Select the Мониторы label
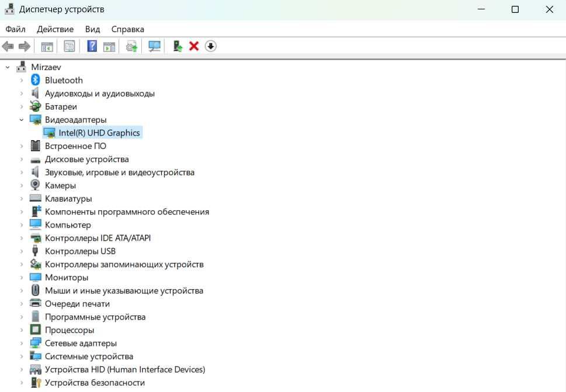Image resolution: width=566 pixels, height=392 pixels. coord(67,277)
